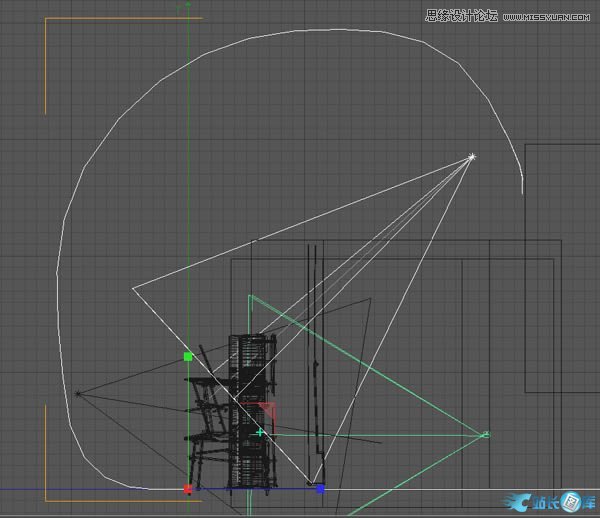Select the green light target square on right
The height and width of the screenshot is (518, 600).
486,434
